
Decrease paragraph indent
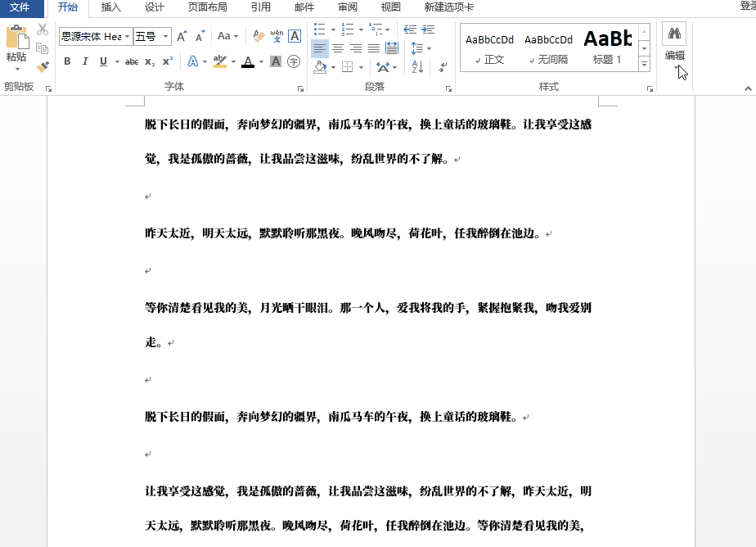(x=410, y=29)
